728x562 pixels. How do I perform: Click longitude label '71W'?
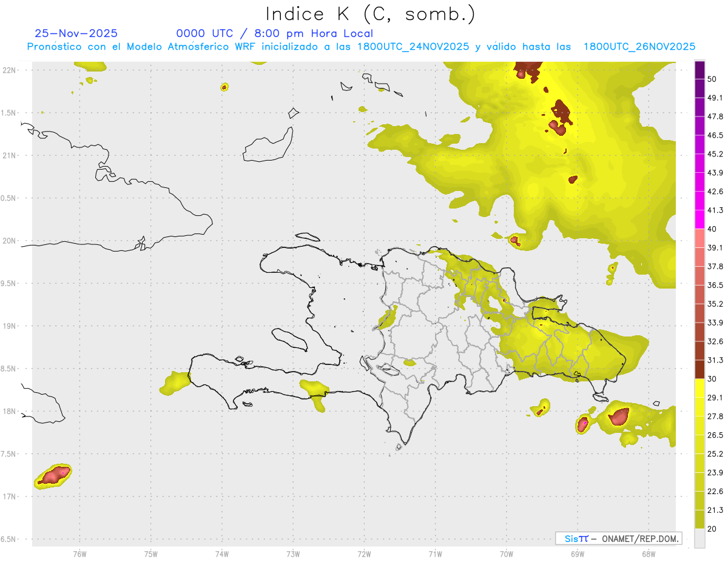click(435, 554)
